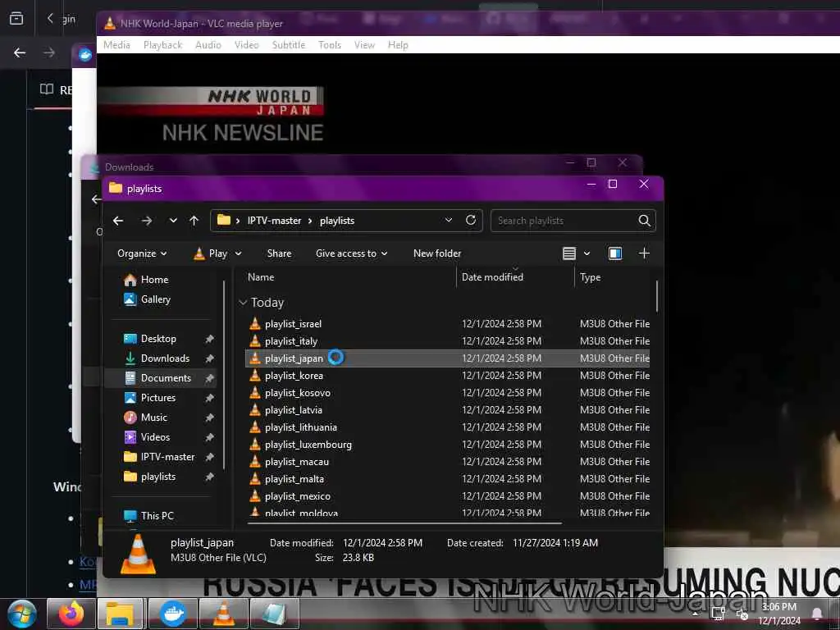Open the VLC Playback menu
Screen dimensions: 840x630
coord(162,45)
